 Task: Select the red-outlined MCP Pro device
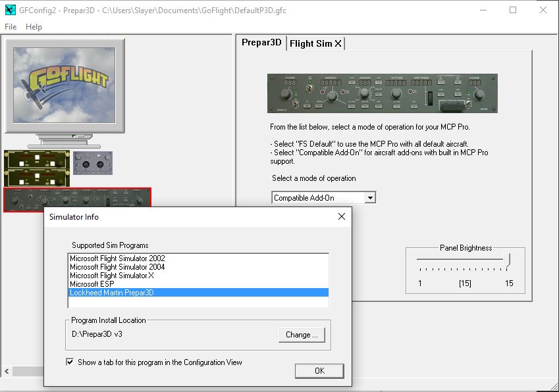click(x=77, y=198)
